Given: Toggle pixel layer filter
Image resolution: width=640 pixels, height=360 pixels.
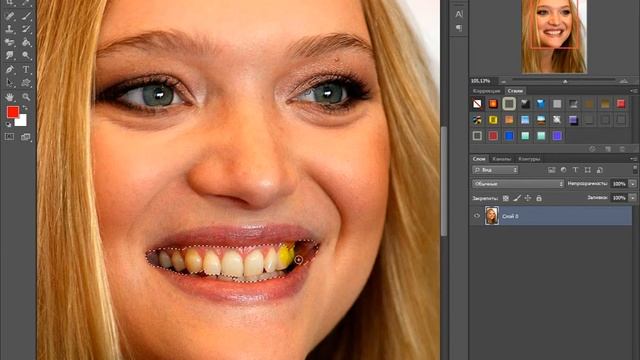Looking at the screenshot, I should [x=551, y=170].
